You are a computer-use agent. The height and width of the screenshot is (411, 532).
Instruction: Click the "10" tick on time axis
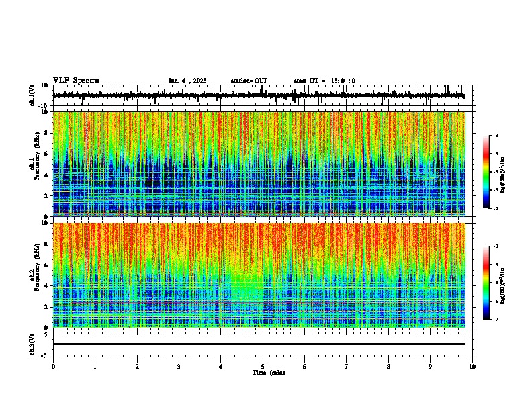point(472,367)
